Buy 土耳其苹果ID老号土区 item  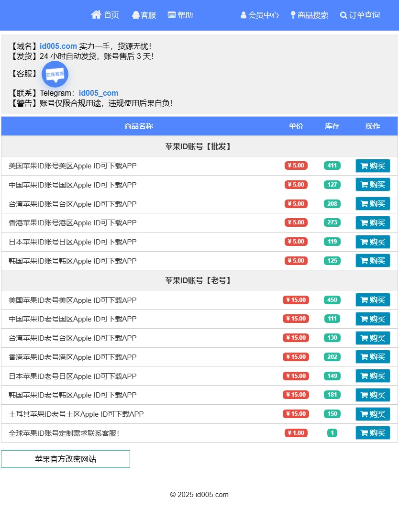373,414
